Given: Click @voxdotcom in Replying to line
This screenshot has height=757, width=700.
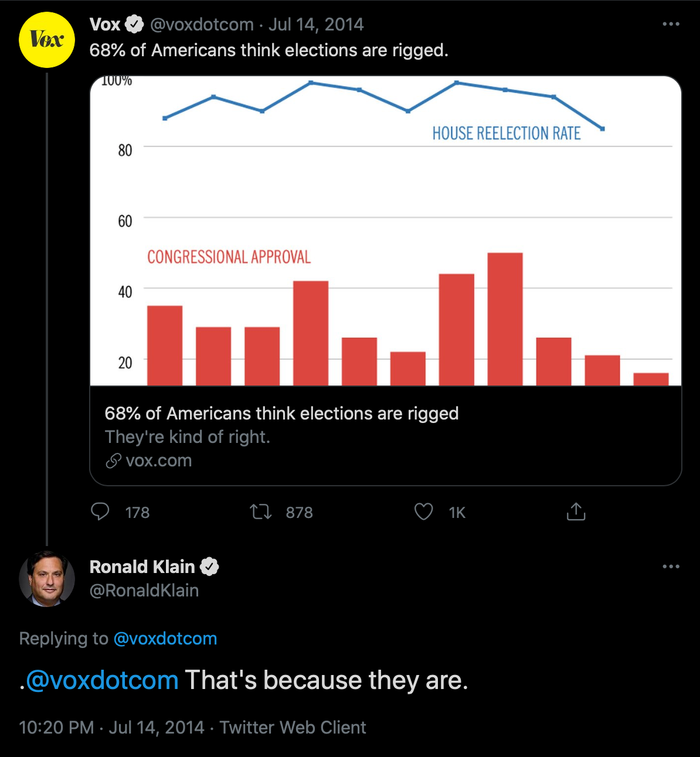Looking at the screenshot, I should [x=165, y=639].
